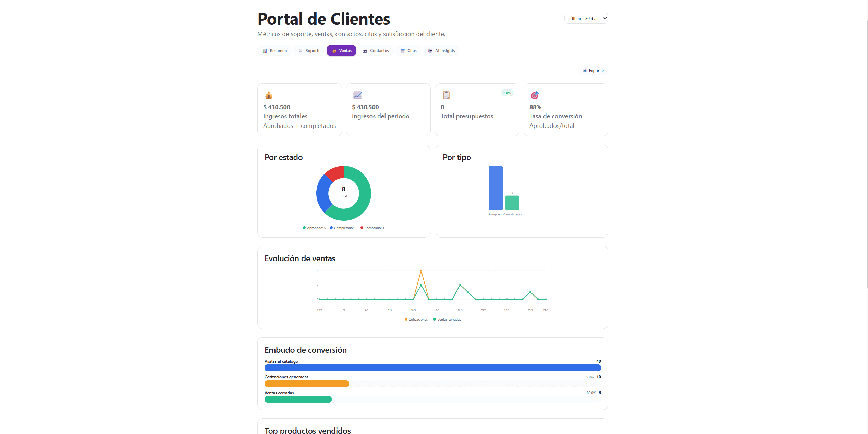This screenshot has height=434, width=868.
Task: Toggle the Ventas cerradas legend entry
Action: (447, 319)
